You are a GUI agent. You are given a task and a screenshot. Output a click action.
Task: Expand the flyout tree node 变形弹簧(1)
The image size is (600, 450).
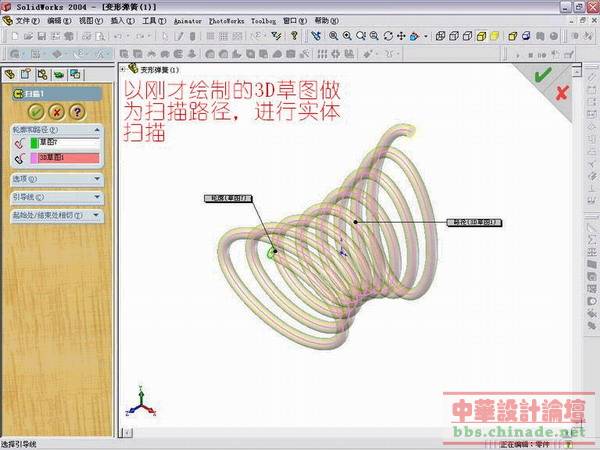(122, 69)
